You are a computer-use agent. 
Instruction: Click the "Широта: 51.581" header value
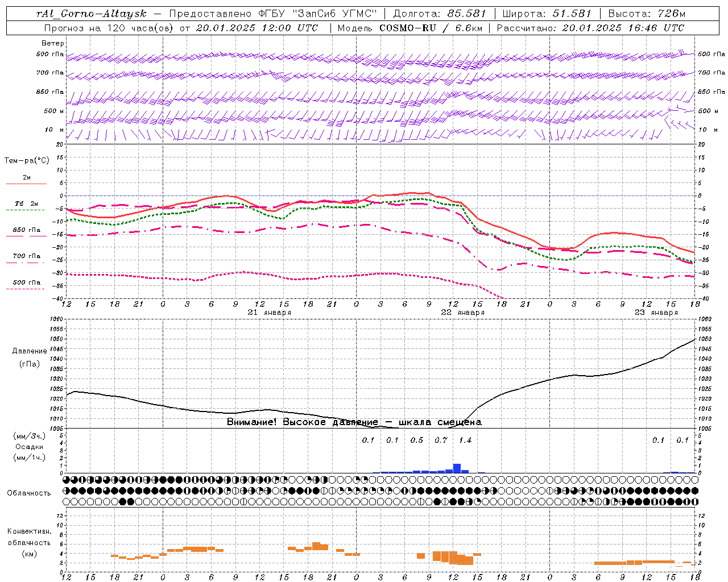pyautogui.click(x=547, y=14)
